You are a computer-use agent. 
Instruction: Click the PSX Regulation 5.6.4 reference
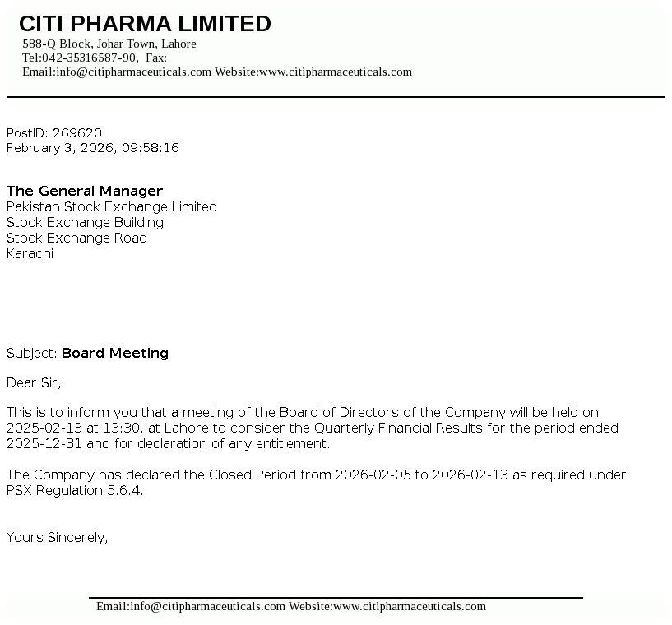tap(75, 490)
